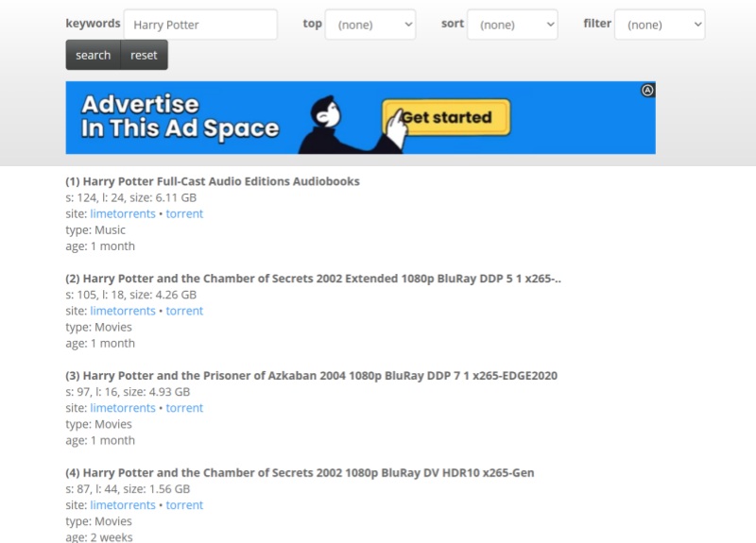Click the reset button
Screen dimensions: 756x543
[144, 55]
